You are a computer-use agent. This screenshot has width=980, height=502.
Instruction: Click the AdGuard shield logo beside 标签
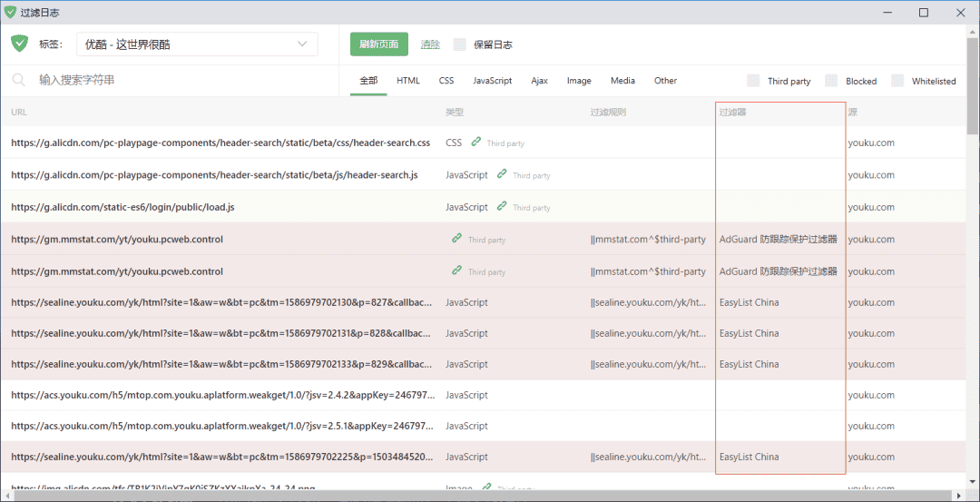[20, 44]
